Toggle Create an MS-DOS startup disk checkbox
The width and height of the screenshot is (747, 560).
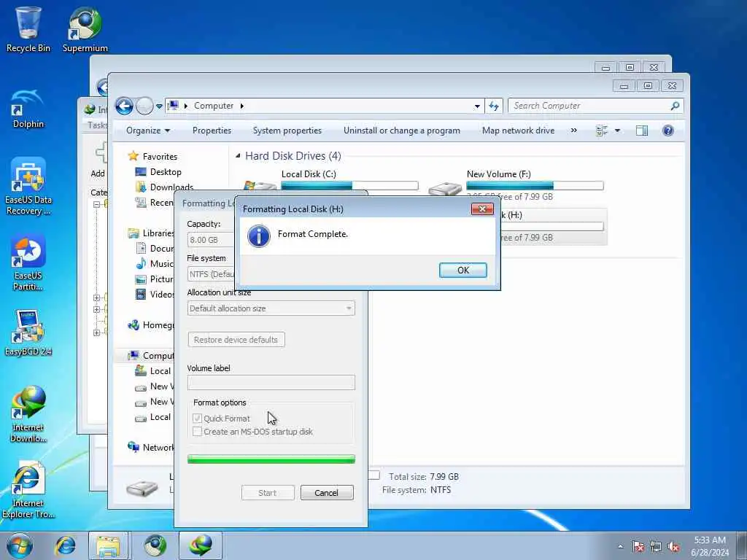pos(197,432)
